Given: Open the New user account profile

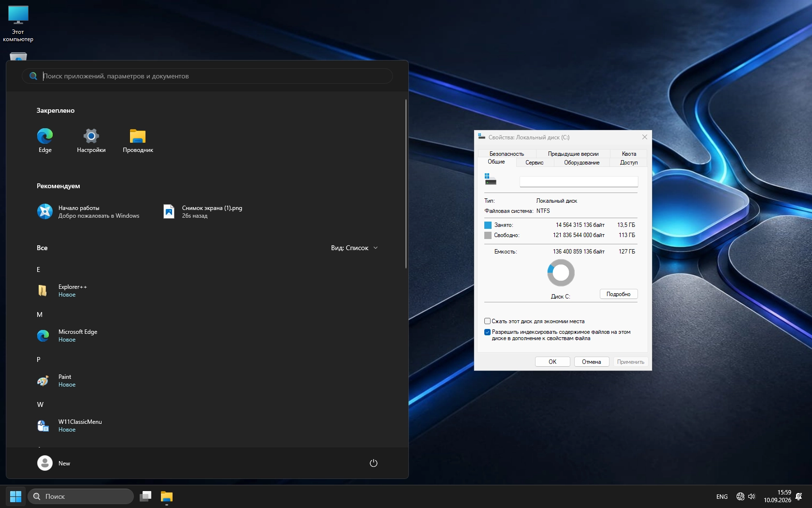Looking at the screenshot, I should (x=54, y=463).
